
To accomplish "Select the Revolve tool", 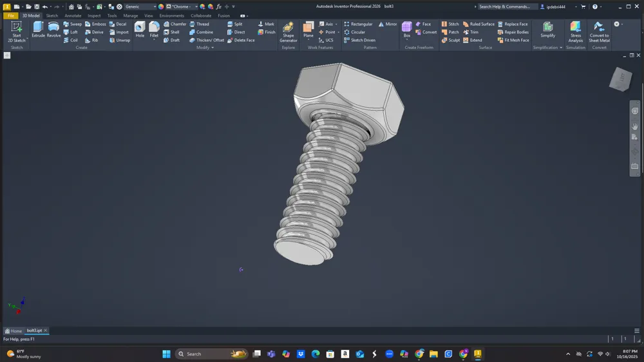I will point(53,30).
